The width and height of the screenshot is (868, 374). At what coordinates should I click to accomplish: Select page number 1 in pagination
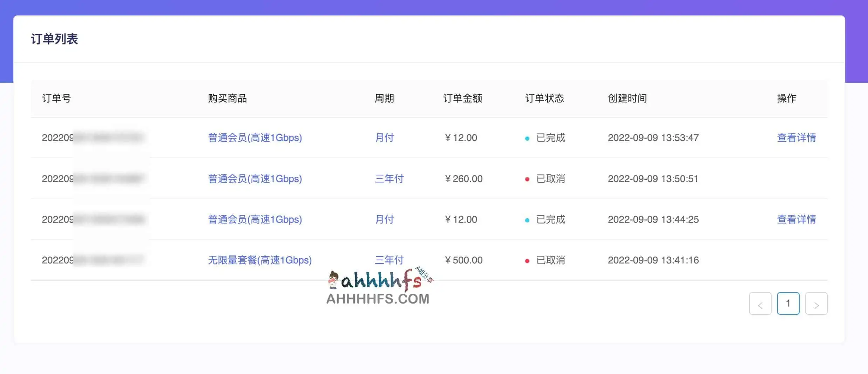[x=788, y=303]
